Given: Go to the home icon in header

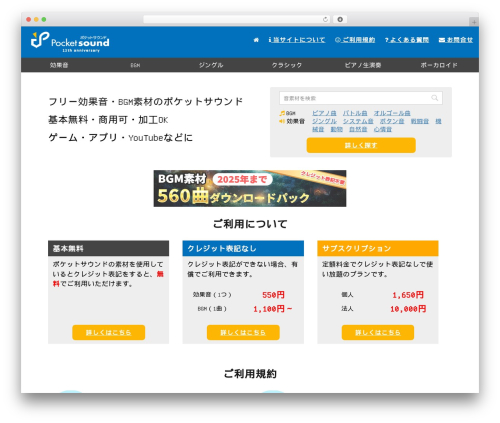Looking at the screenshot, I should coord(256,40).
